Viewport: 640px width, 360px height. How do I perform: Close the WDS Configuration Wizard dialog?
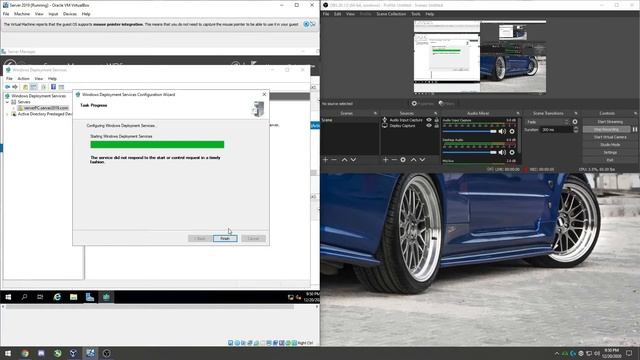click(x=264, y=94)
